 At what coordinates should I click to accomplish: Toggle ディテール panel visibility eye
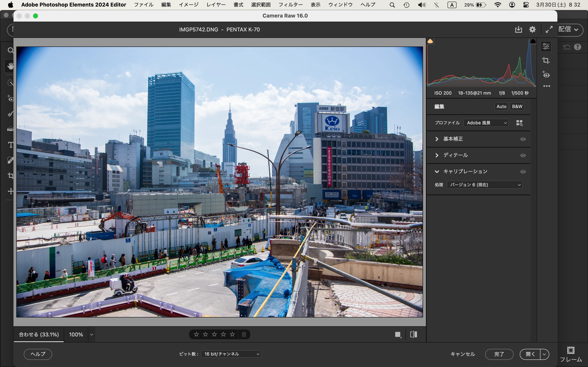click(523, 155)
